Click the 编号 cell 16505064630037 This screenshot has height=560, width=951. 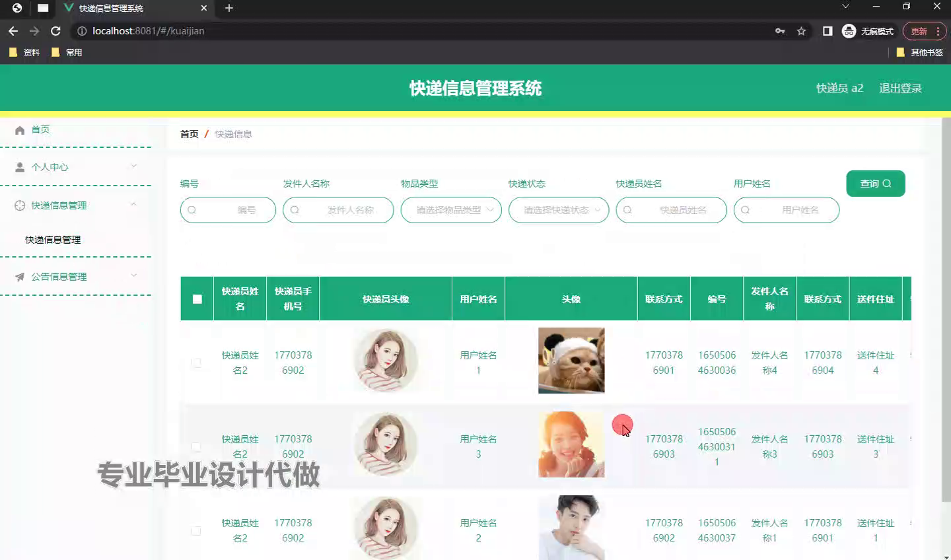(x=717, y=530)
